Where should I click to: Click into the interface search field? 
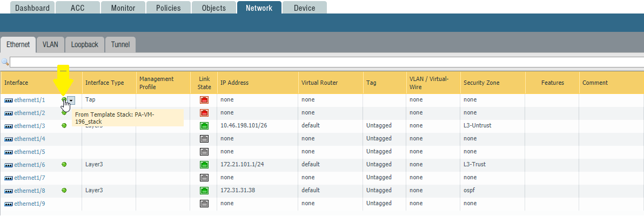point(324,62)
